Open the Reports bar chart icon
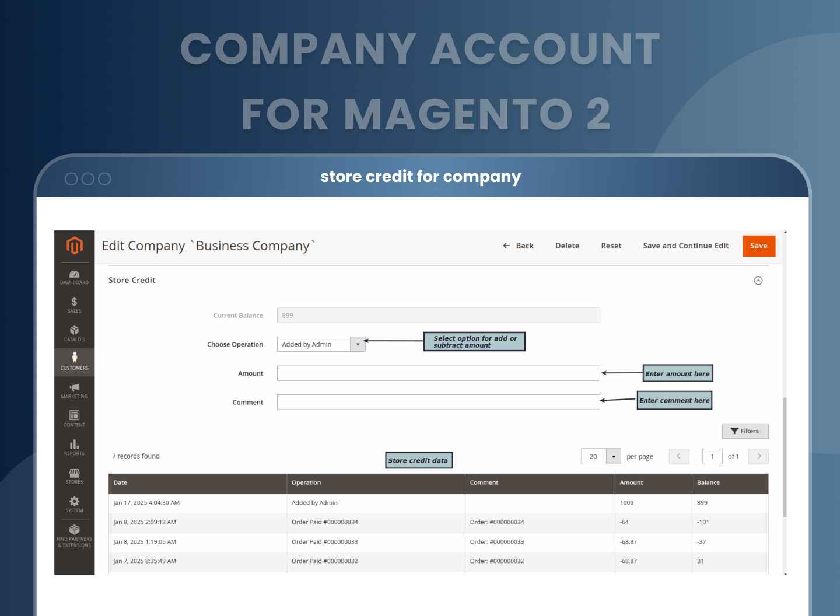Screen dimensions: 840x616 [x=74, y=447]
